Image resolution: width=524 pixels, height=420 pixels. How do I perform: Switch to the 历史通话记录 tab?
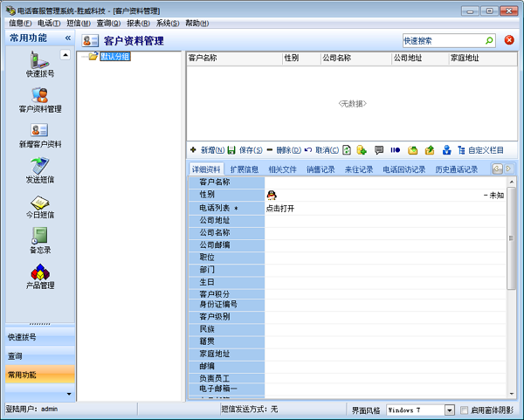457,169
